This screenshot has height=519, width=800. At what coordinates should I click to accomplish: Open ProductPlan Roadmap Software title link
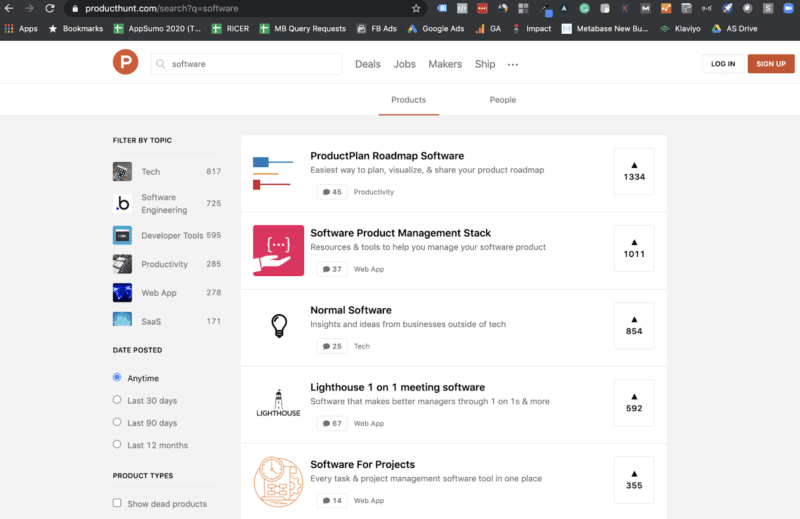click(387, 156)
